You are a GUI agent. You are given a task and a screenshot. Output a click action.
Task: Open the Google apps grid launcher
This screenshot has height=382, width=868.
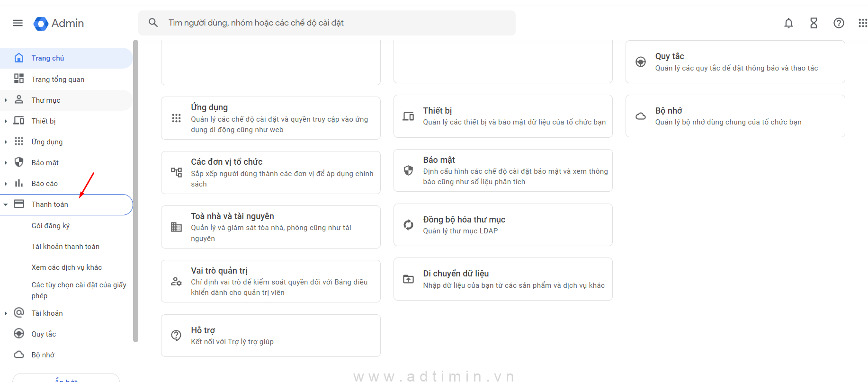coord(863,23)
